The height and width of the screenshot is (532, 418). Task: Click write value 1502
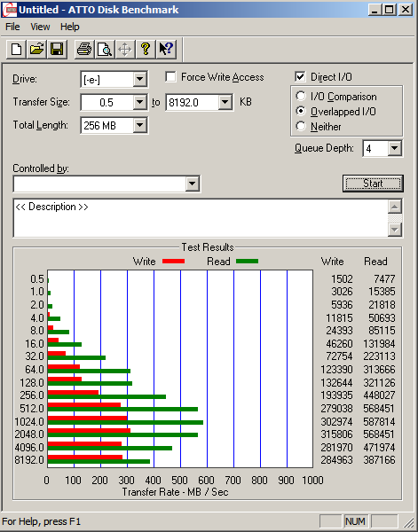tap(342, 279)
